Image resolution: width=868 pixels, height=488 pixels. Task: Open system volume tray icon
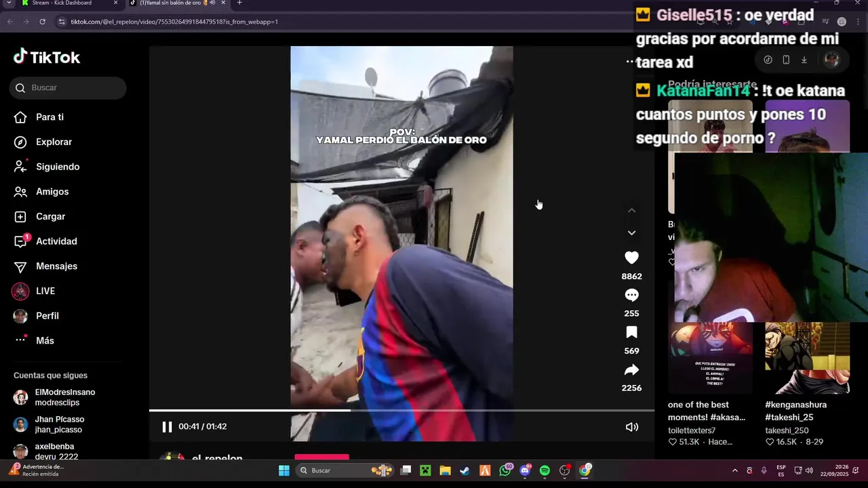[x=809, y=470]
